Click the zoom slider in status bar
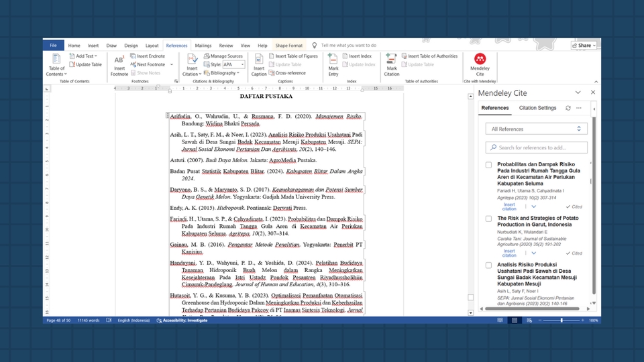 [x=561, y=320]
